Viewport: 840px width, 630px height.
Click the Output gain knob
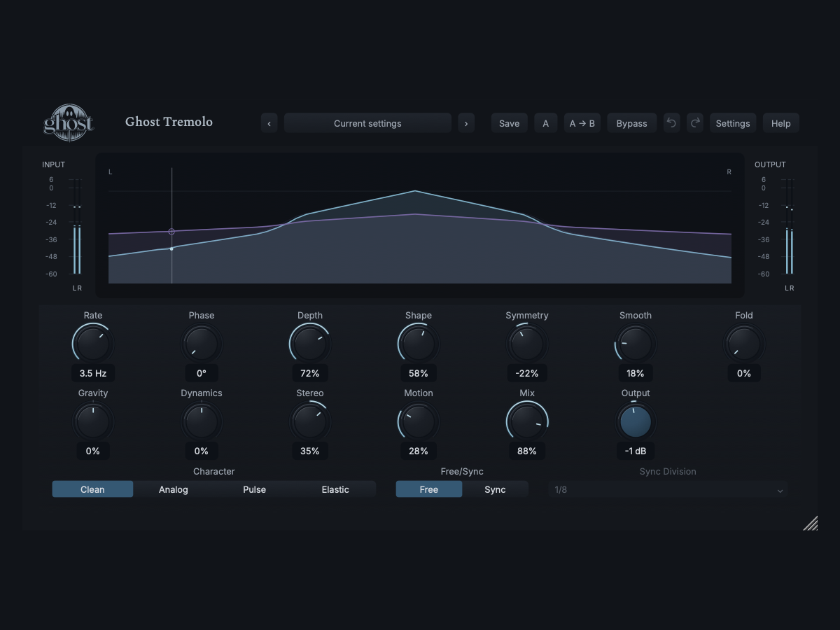coord(636,421)
